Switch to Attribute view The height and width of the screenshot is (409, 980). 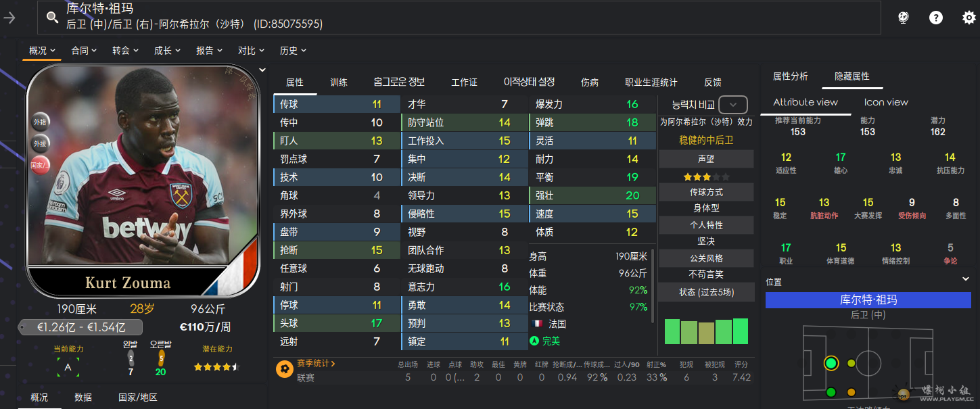[805, 102]
